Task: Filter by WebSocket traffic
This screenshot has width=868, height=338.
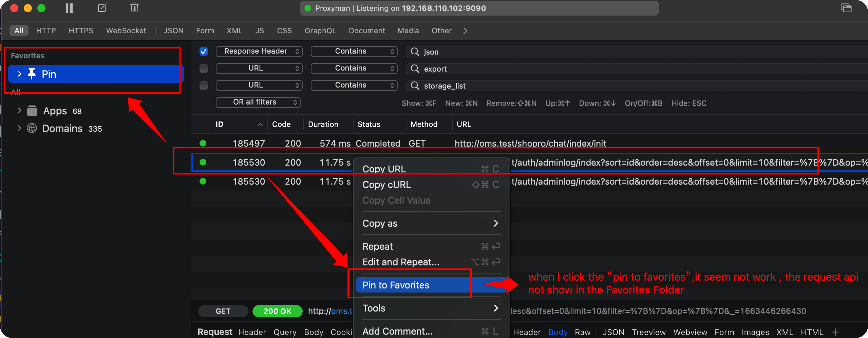Action: pos(126,31)
